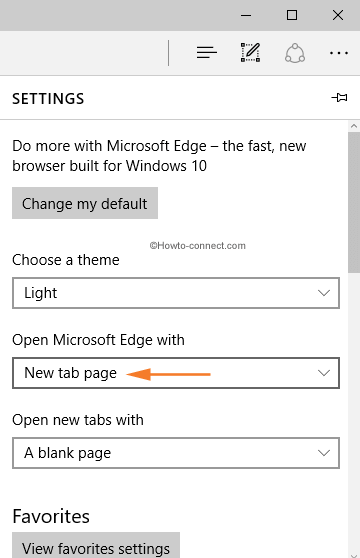Close the Edge window
360x558 pixels.
tap(338, 15)
